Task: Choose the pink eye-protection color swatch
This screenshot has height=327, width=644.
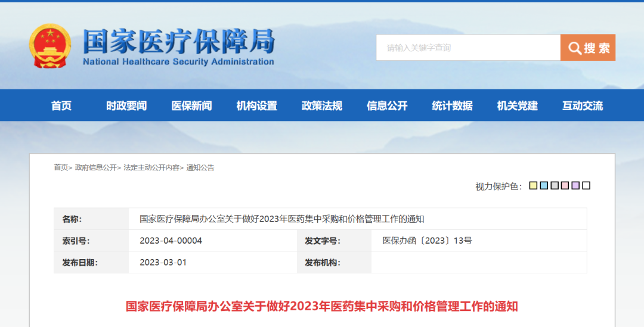Action: tap(565, 186)
